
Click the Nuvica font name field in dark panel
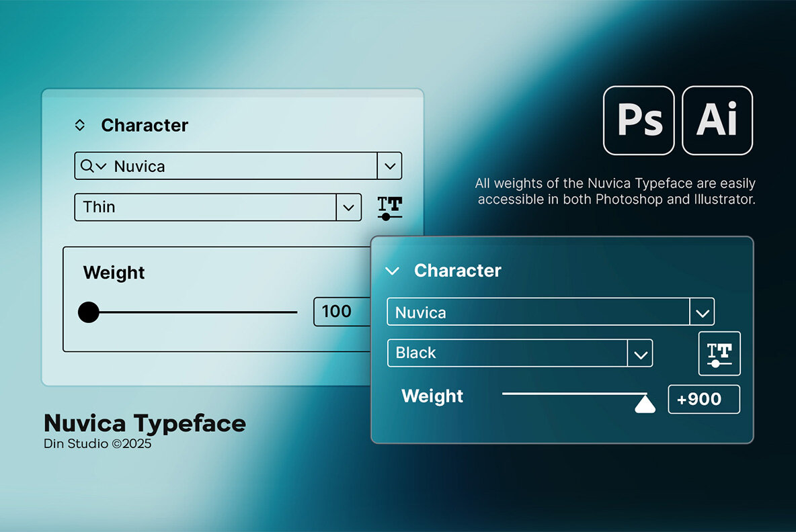pos(538,312)
